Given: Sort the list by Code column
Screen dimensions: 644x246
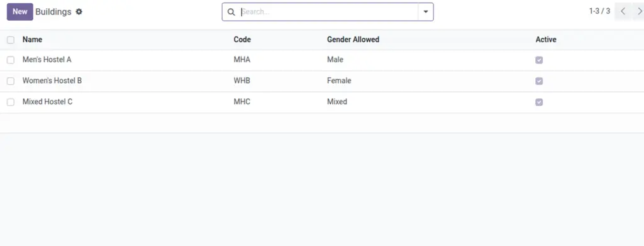Looking at the screenshot, I should pyautogui.click(x=242, y=40).
